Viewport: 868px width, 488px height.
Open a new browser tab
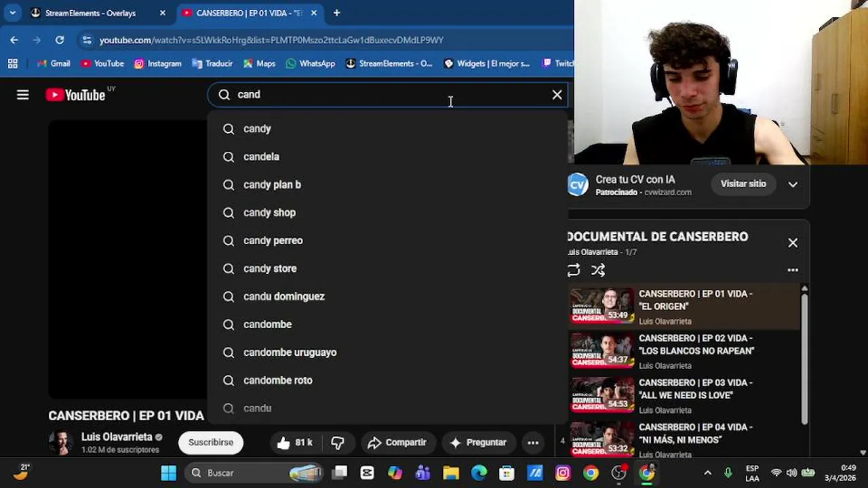click(336, 13)
